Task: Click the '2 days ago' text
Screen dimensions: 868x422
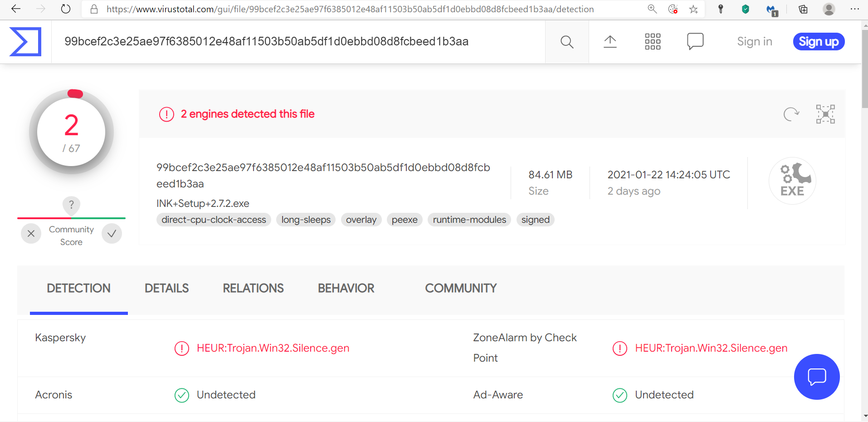Action: point(634,191)
